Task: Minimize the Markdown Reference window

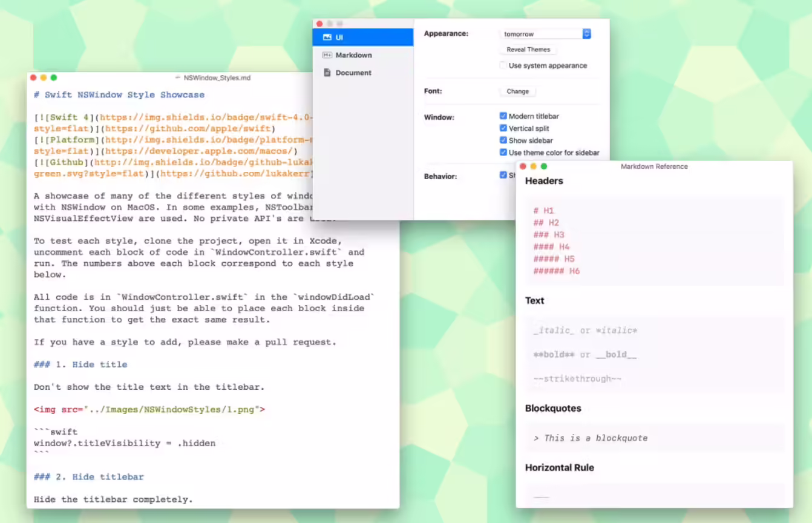Action: click(533, 166)
